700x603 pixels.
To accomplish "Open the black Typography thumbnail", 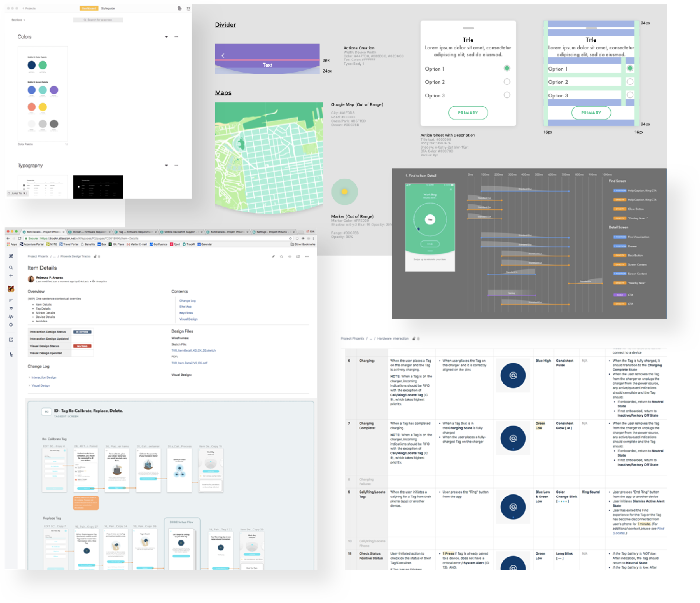I will 98,187.
